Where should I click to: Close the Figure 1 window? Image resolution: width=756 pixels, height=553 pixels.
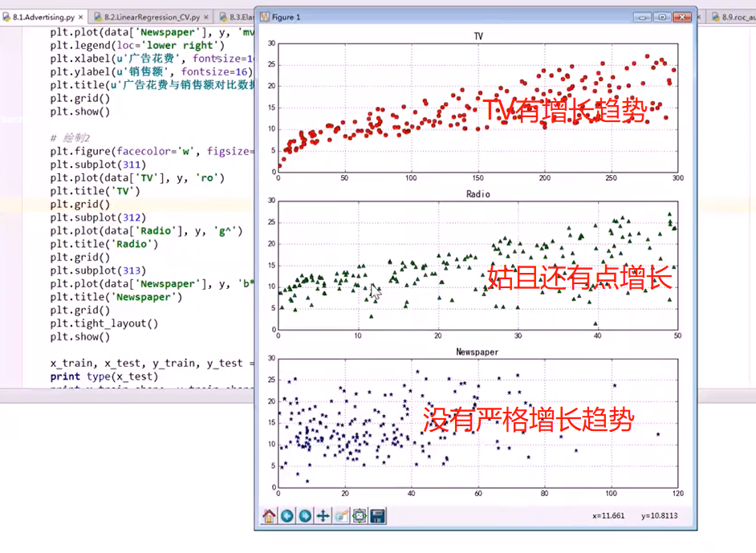click(x=682, y=17)
